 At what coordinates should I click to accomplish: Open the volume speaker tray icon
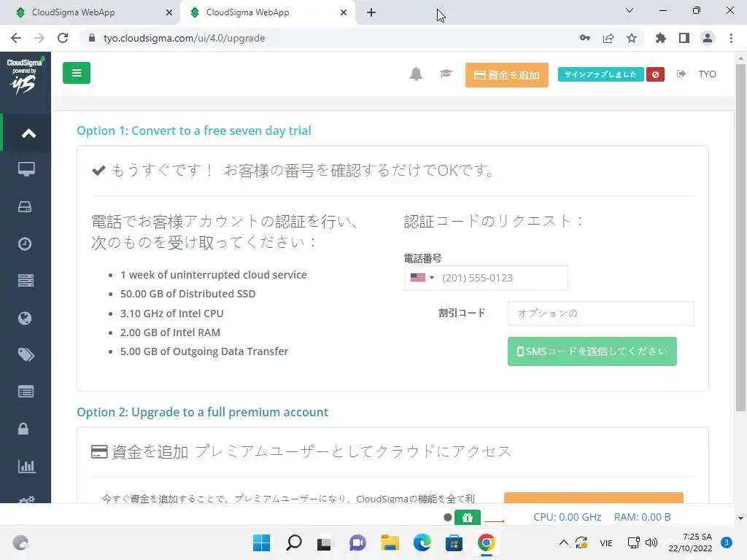(651, 542)
